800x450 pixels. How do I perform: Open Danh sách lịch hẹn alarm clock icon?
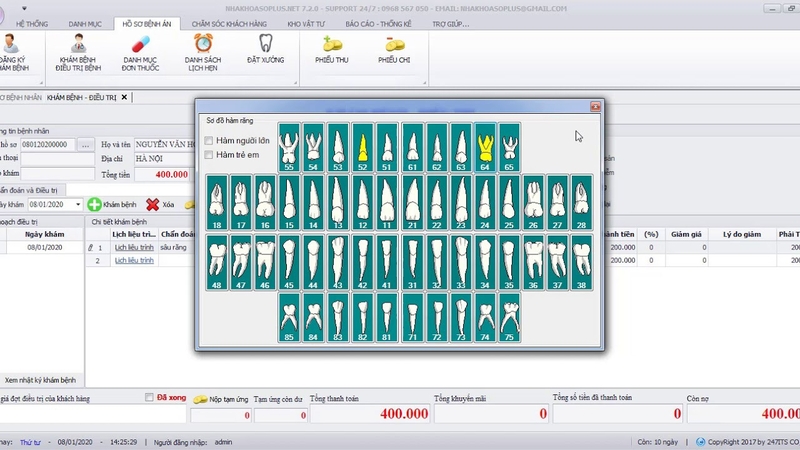click(x=203, y=52)
